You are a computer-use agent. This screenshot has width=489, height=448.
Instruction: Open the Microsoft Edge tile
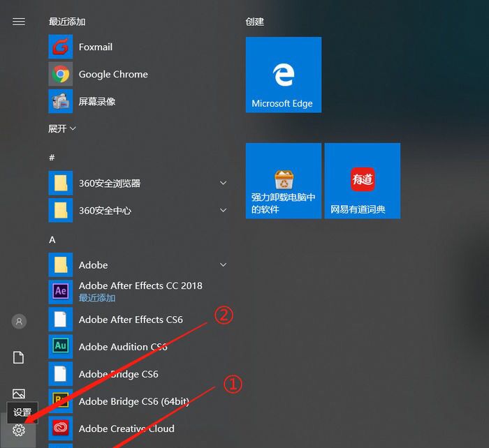pos(284,75)
